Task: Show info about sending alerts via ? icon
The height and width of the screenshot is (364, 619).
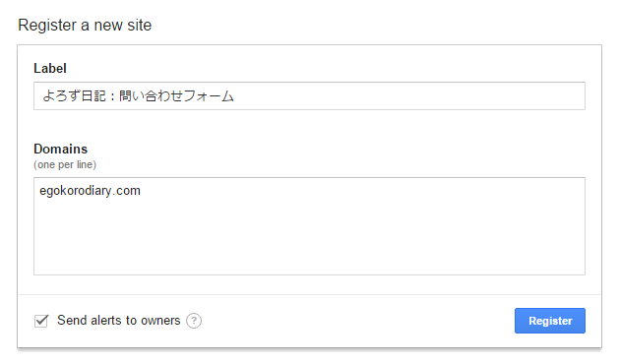Action: point(194,321)
